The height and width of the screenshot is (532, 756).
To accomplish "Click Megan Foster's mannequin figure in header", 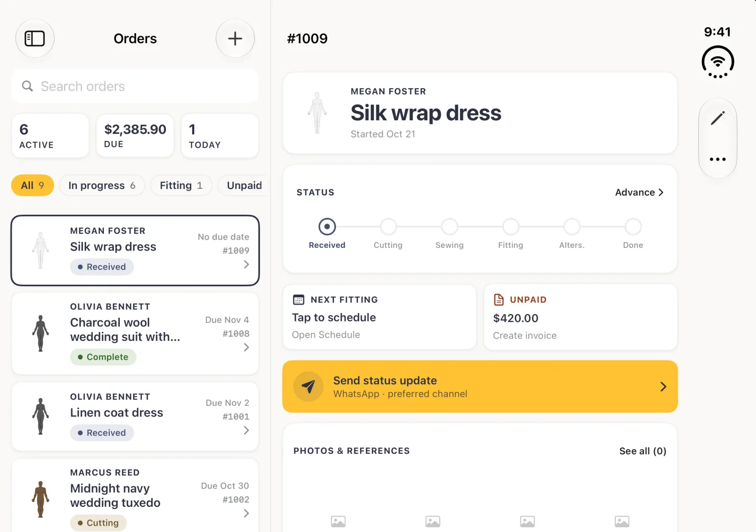I will [317, 113].
